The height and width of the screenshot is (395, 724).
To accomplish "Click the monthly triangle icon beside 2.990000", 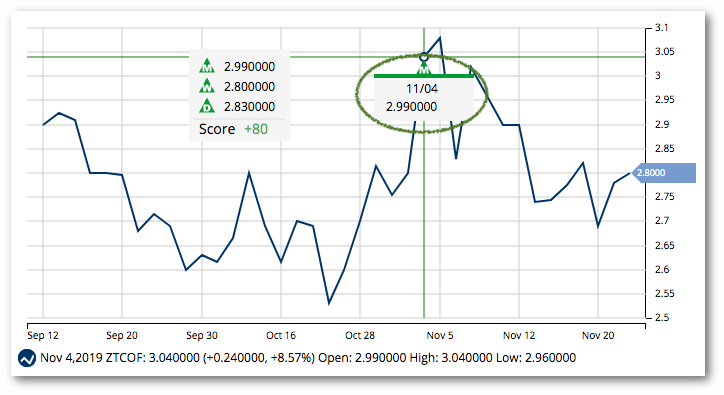I will 207,66.
